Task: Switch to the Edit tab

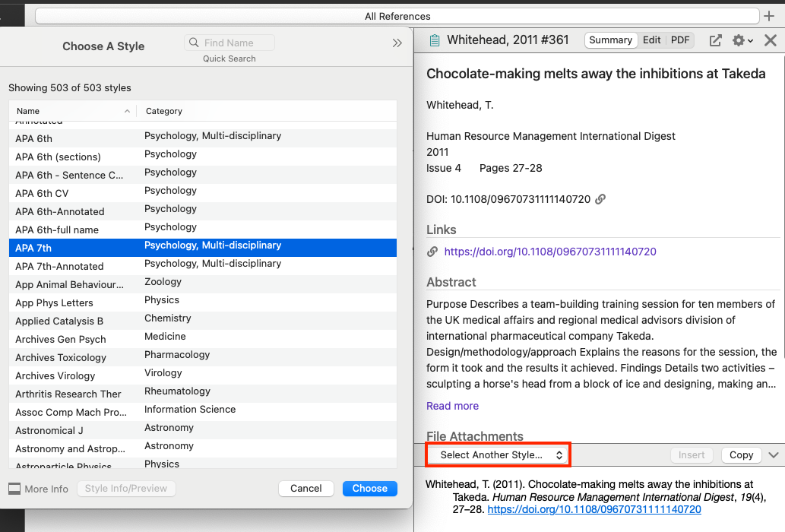Action: pyautogui.click(x=651, y=40)
